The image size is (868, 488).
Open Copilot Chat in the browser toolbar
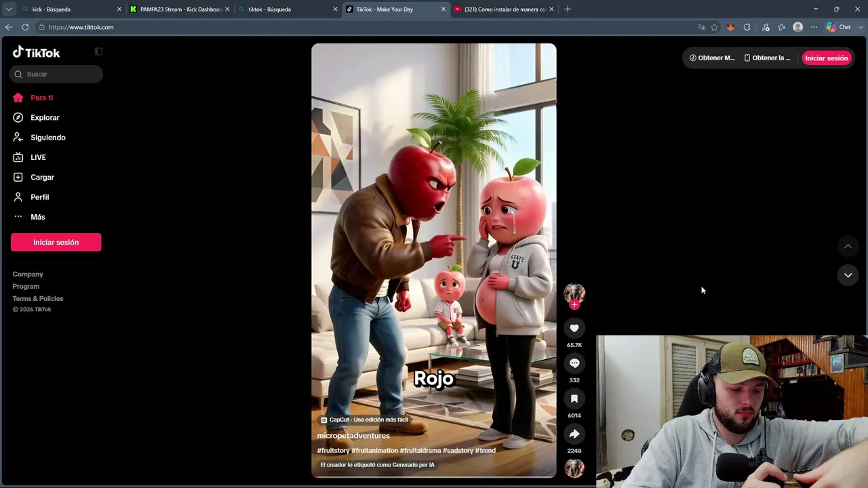coord(839,27)
